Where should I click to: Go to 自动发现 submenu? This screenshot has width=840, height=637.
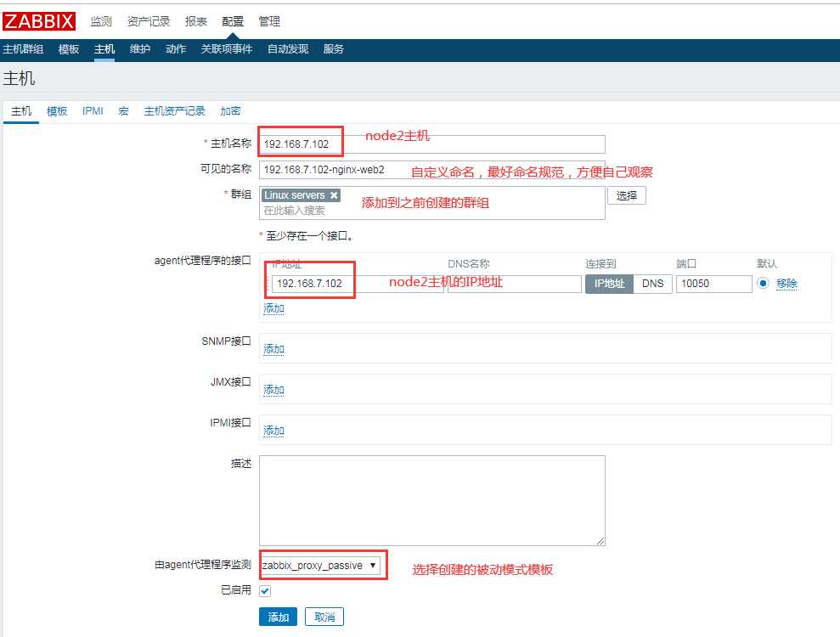click(x=288, y=49)
